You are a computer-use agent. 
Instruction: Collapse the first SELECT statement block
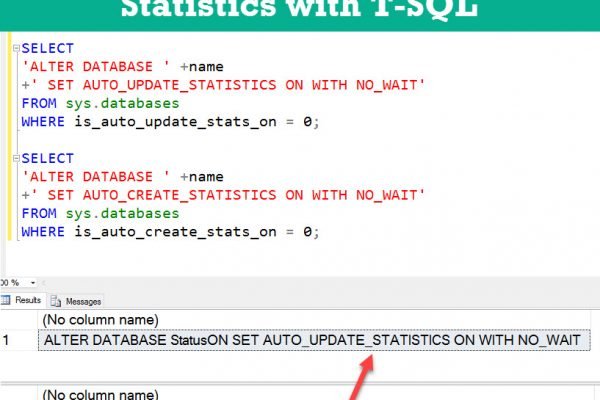tap(16, 48)
